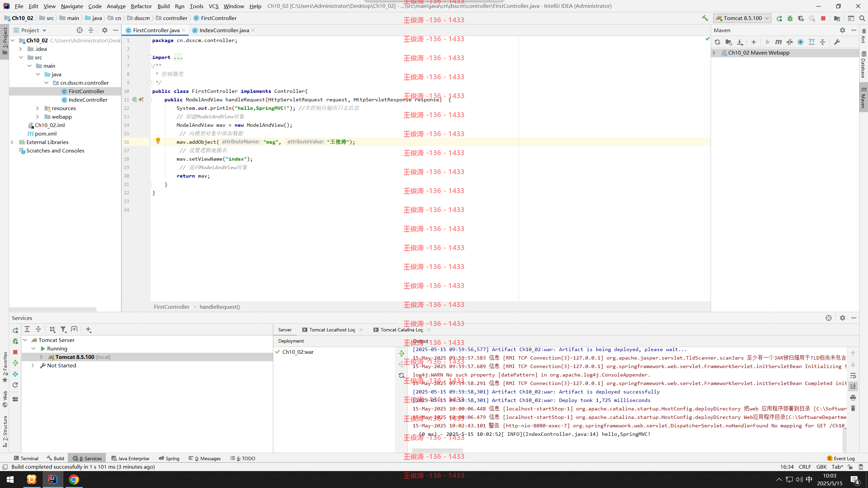Open Maven Settings wrench icon

pyautogui.click(x=837, y=42)
